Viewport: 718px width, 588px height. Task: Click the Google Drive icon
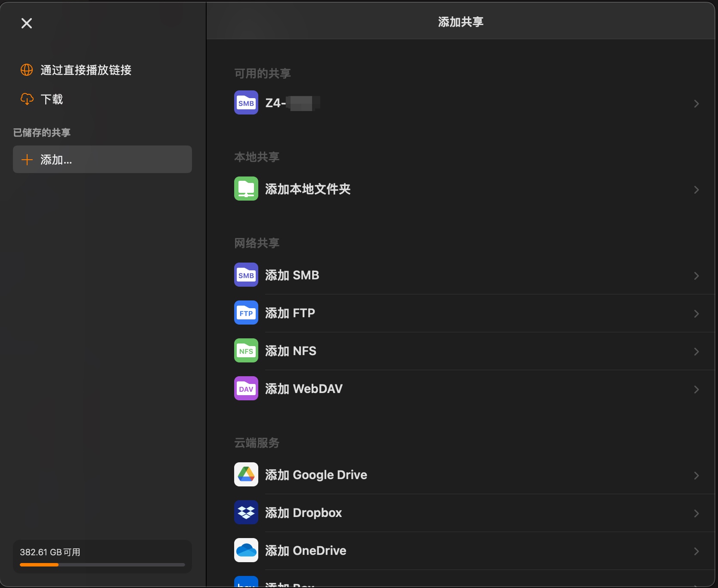246,474
